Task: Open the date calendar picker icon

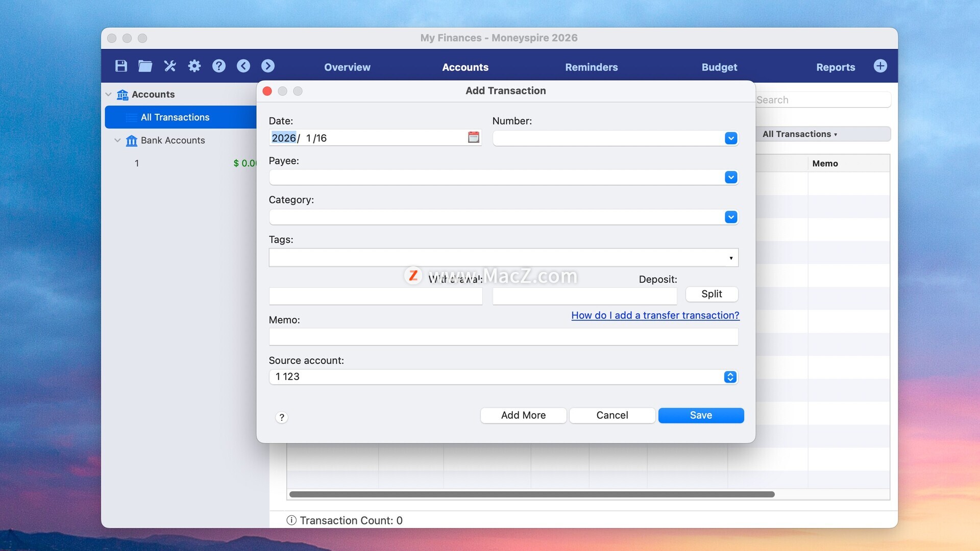Action: [473, 137]
